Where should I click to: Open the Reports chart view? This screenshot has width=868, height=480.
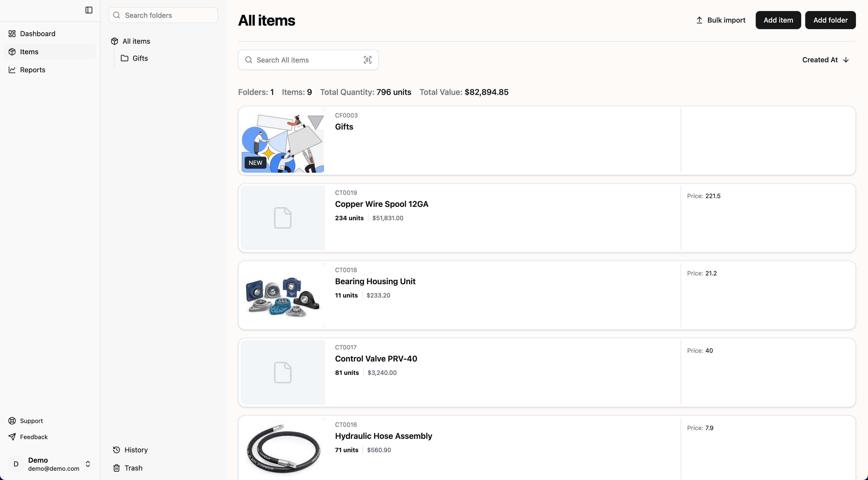(32, 70)
